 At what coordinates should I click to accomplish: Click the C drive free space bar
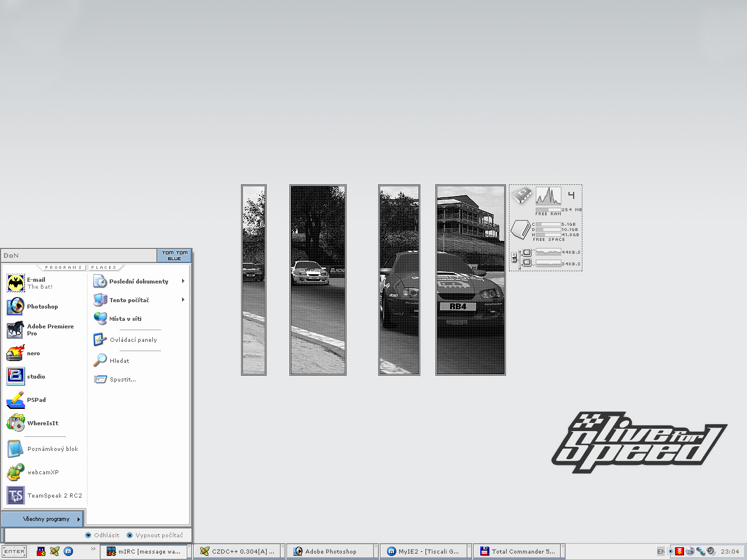coord(548,224)
